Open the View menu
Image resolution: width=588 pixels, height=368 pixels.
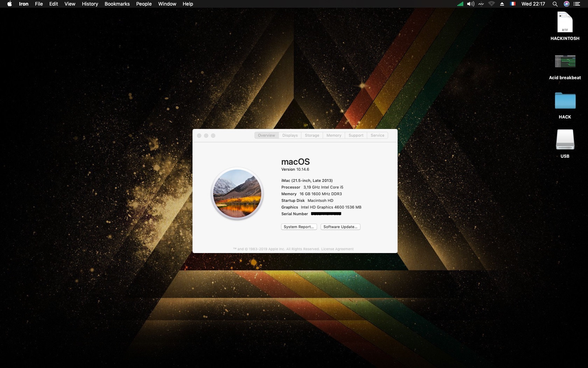pyautogui.click(x=70, y=4)
